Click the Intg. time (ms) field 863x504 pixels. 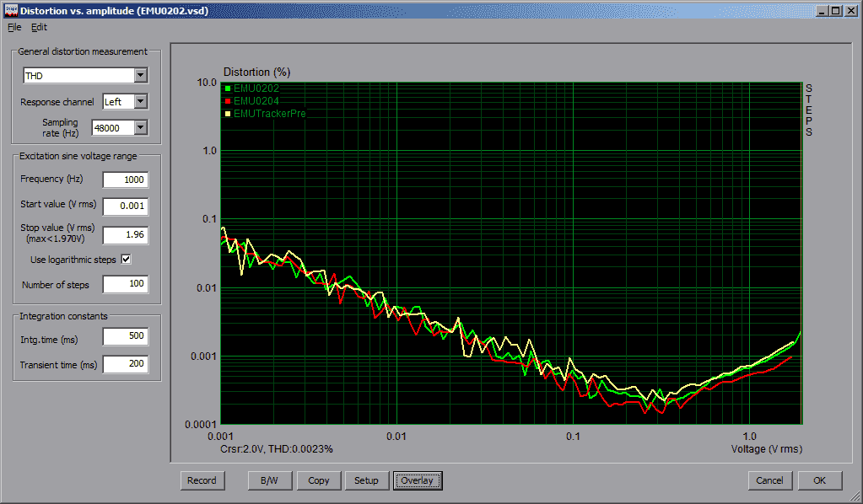click(x=125, y=337)
